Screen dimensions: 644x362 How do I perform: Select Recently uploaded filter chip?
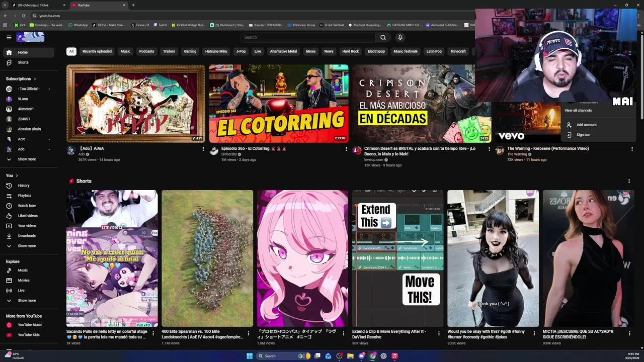tap(97, 51)
